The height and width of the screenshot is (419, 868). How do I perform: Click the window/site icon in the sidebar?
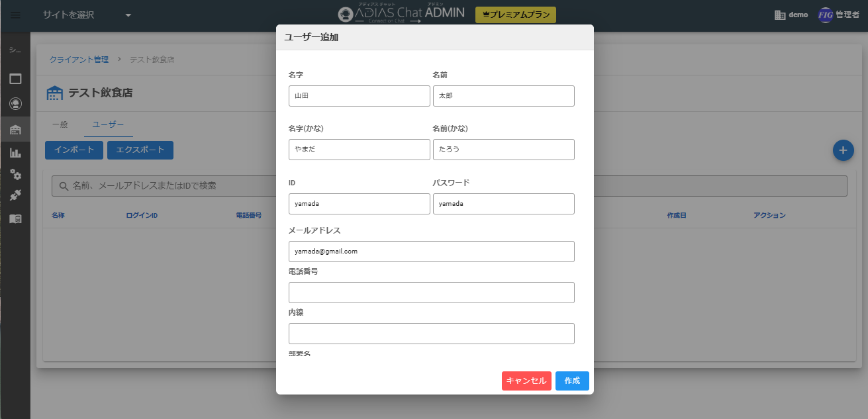point(15,79)
